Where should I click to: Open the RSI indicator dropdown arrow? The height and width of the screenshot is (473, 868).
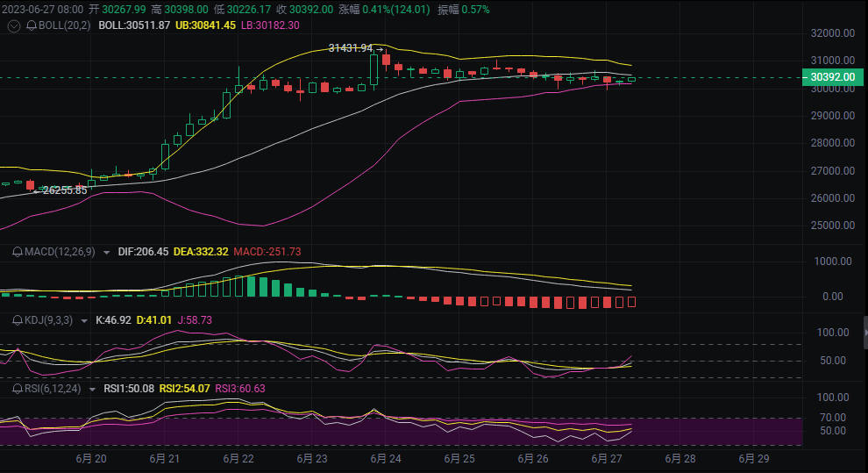tap(92, 390)
